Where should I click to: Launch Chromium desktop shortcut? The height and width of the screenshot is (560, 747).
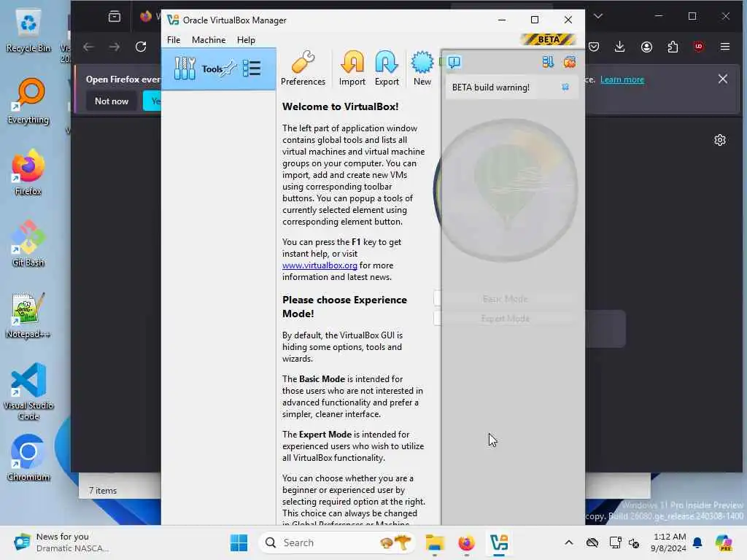coord(28,458)
